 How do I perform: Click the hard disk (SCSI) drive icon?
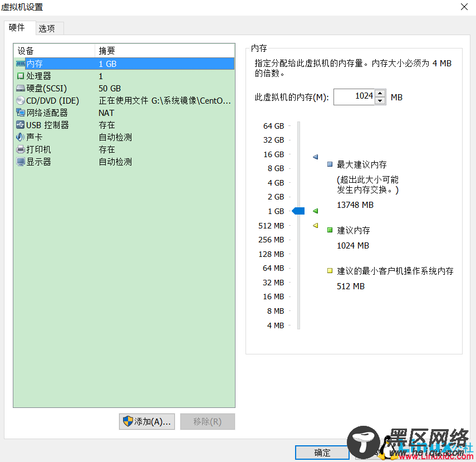coord(21,89)
